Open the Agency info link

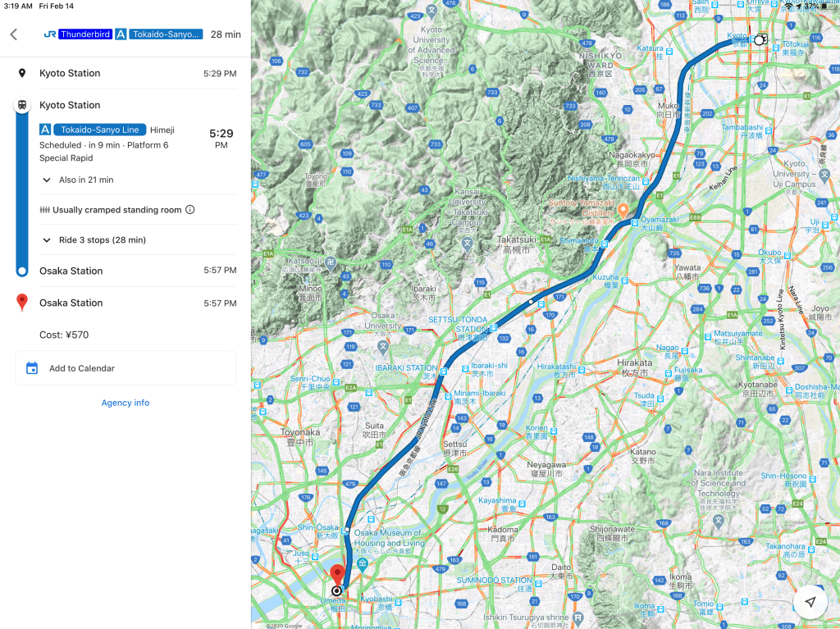pyautogui.click(x=126, y=403)
